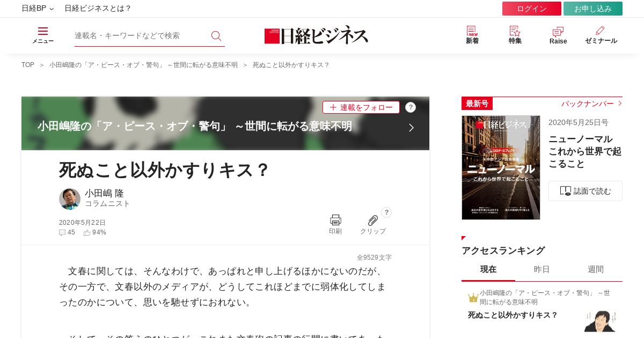Image resolution: width=644 pixels, height=338 pixels.
Task: Click the printer 印刷 icon
Action: point(335,220)
